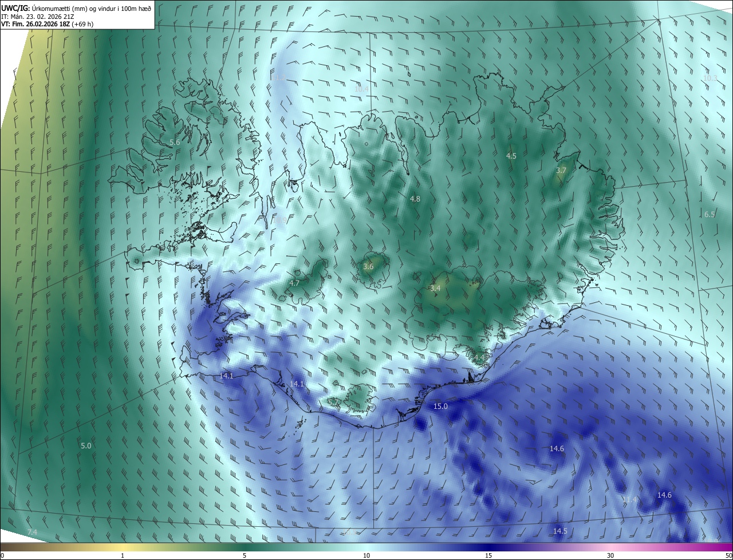733x560 pixels.
Task: Click the 11.4 value in the southeast ocean
Action: (x=629, y=500)
